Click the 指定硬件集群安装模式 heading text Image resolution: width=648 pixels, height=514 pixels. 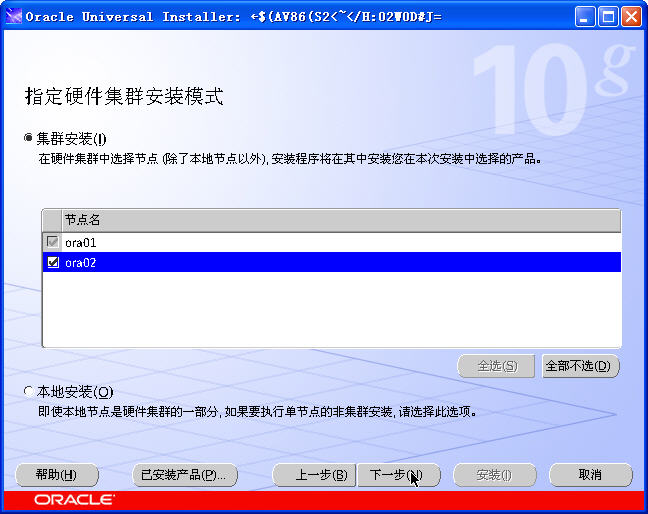(124, 96)
